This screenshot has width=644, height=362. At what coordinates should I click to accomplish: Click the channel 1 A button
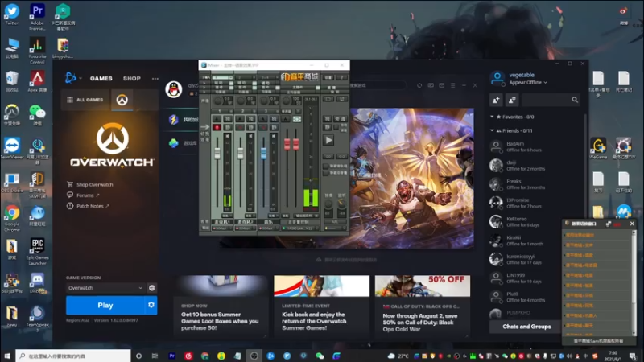217,119
